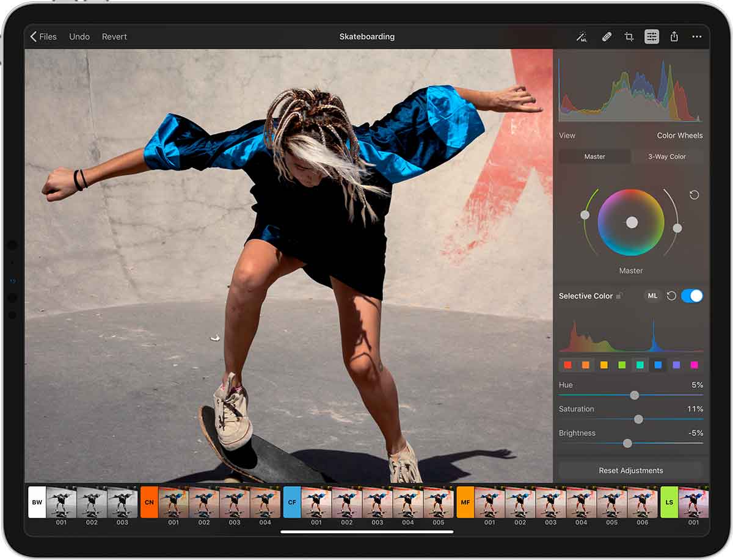Pick the red selective color swatch

(x=567, y=365)
